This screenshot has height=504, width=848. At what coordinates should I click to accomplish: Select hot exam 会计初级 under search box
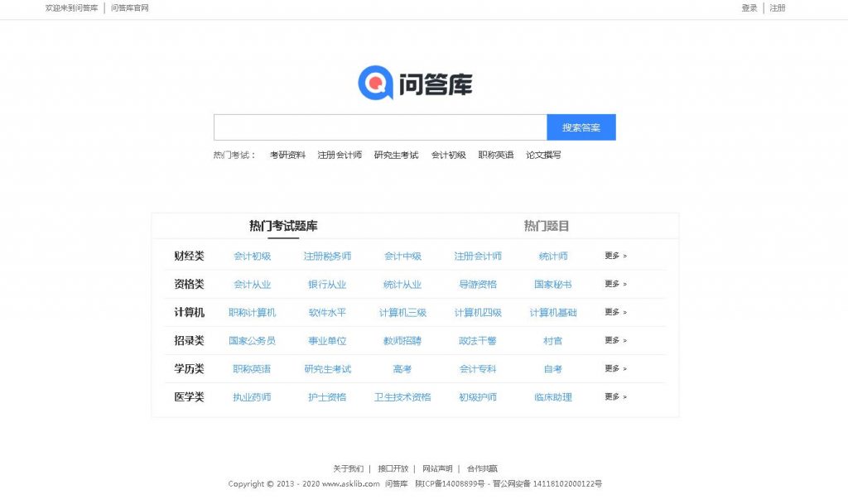coord(448,155)
